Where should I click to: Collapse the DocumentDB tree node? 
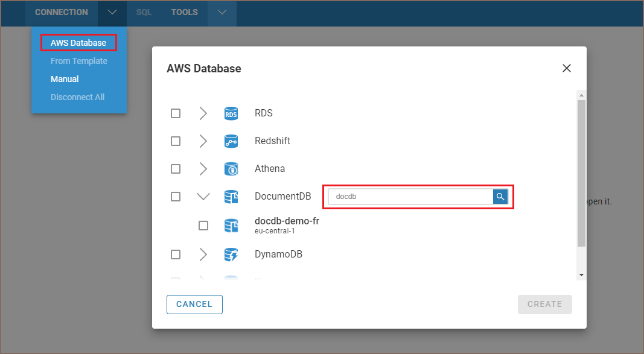[x=203, y=197]
